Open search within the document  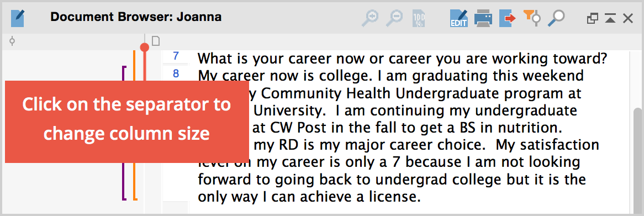point(557,18)
